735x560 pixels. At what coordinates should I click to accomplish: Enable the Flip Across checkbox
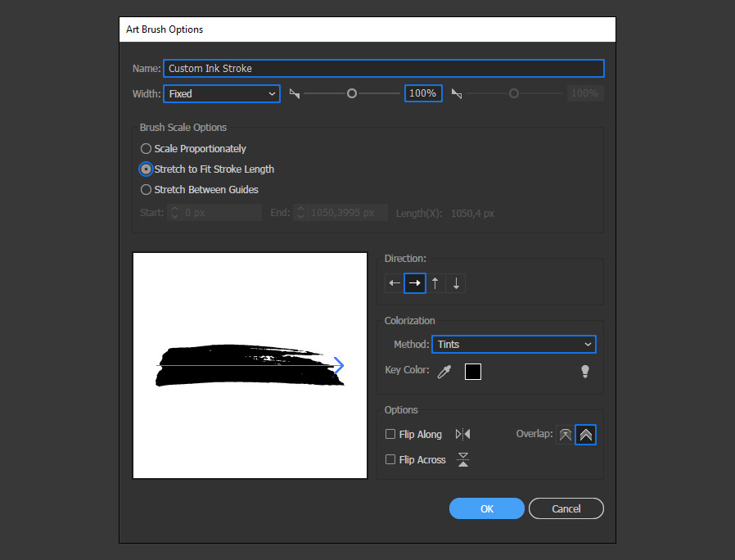(x=390, y=460)
